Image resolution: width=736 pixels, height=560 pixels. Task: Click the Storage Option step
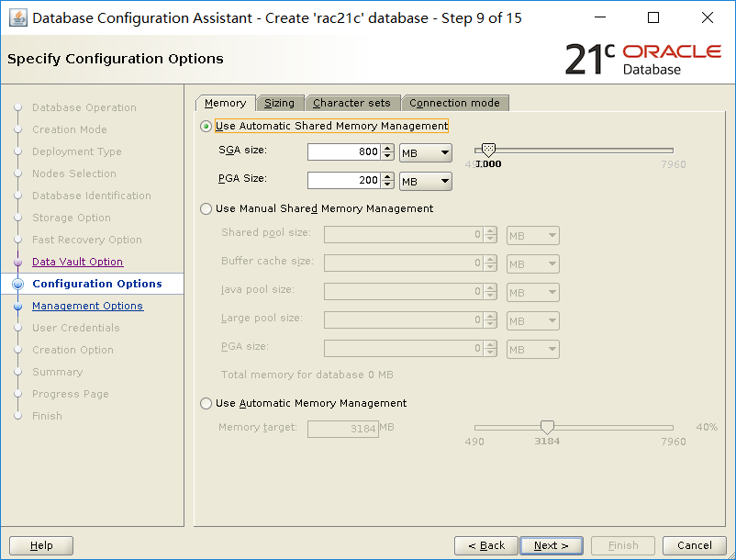(72, 218)
